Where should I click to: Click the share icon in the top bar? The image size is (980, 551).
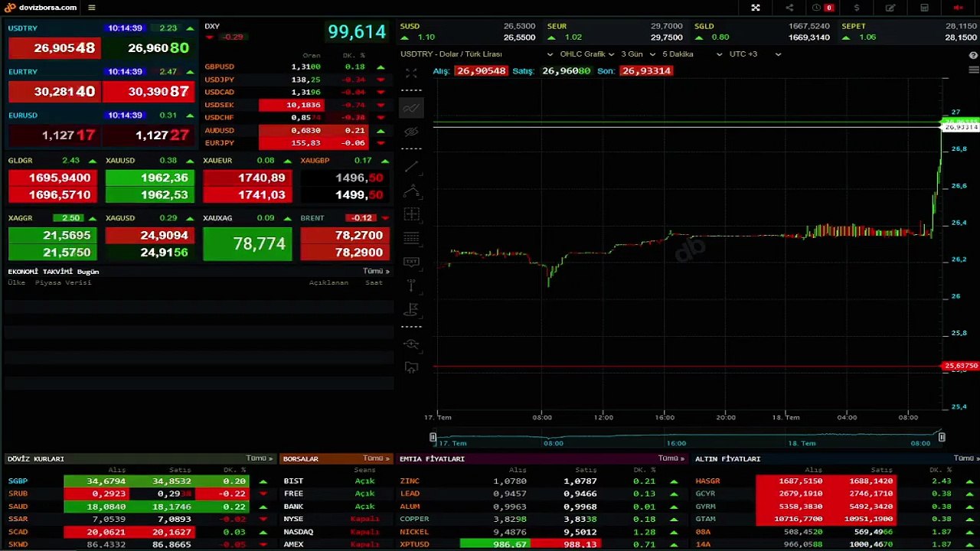(x=789, y=8)
